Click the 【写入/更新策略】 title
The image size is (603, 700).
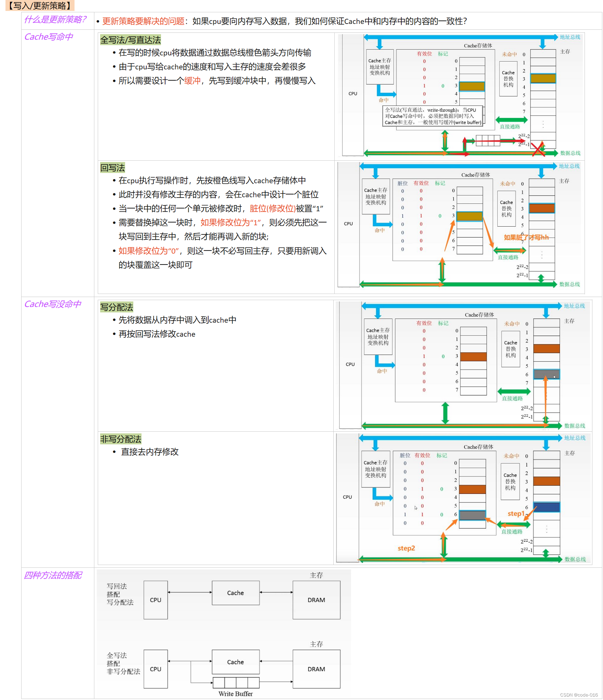pos(40,5)
